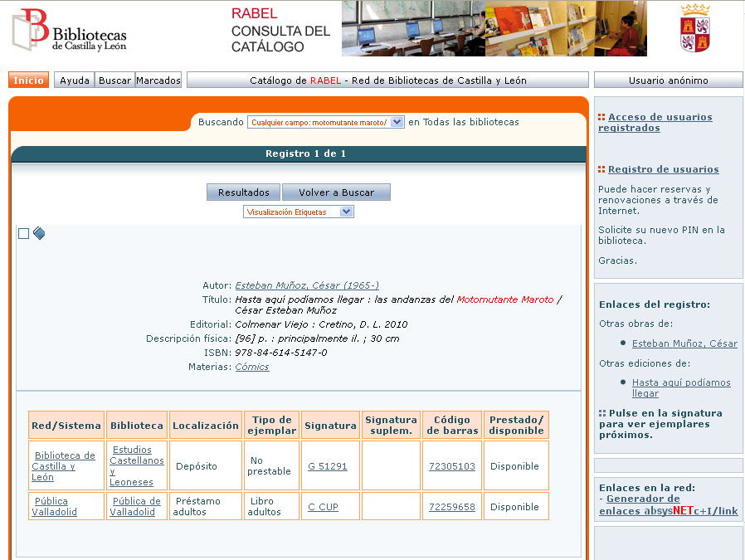Open other editions Hasta aquí podíamos llegar
745x560 pixels.
[681, 387]
